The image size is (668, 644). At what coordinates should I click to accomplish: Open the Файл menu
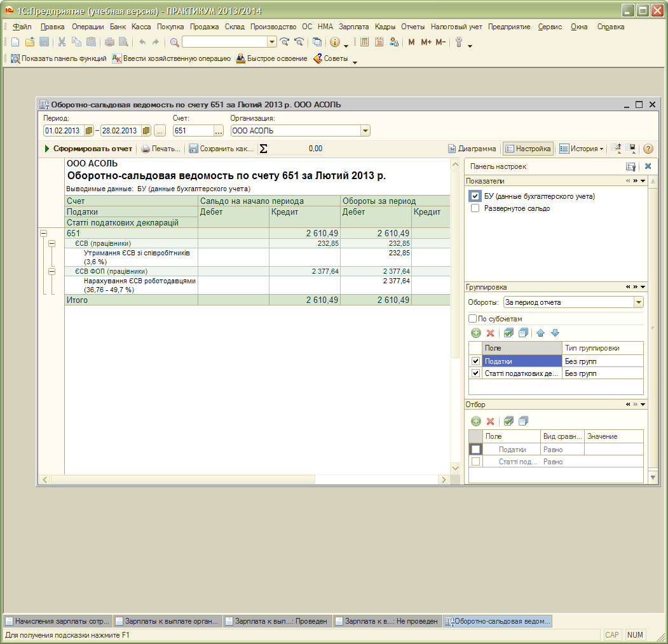[x=22, y=27]
